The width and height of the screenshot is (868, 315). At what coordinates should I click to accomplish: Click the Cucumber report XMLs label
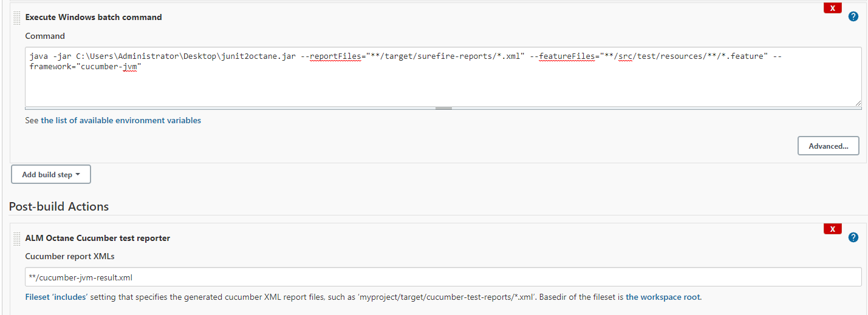tap(70, 256)
